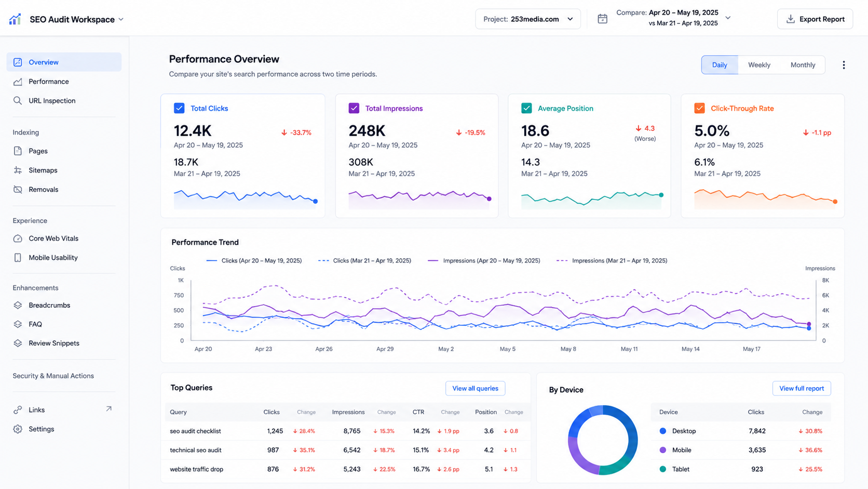Toggle Clicks Apr 20 – May 19 legend series

coord(254,261)
